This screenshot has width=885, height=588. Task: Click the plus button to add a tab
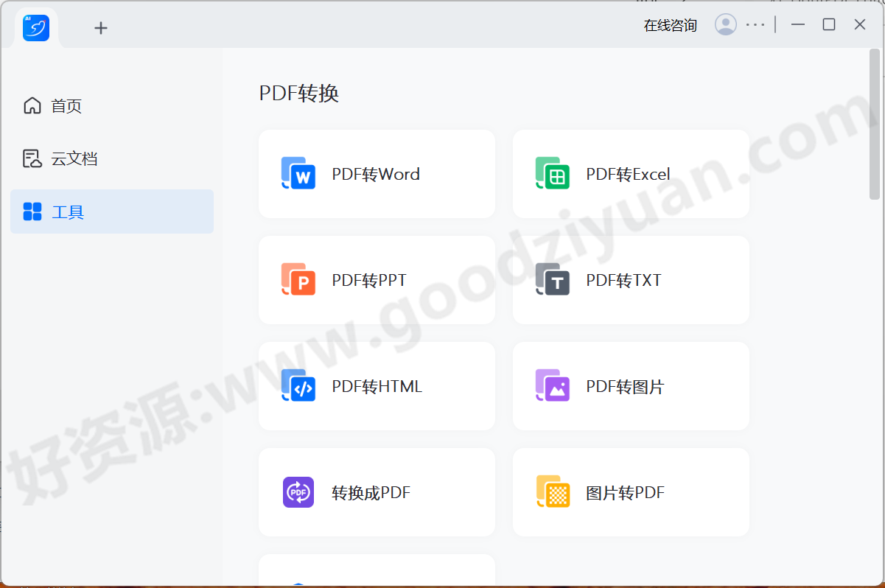point(101,27)
